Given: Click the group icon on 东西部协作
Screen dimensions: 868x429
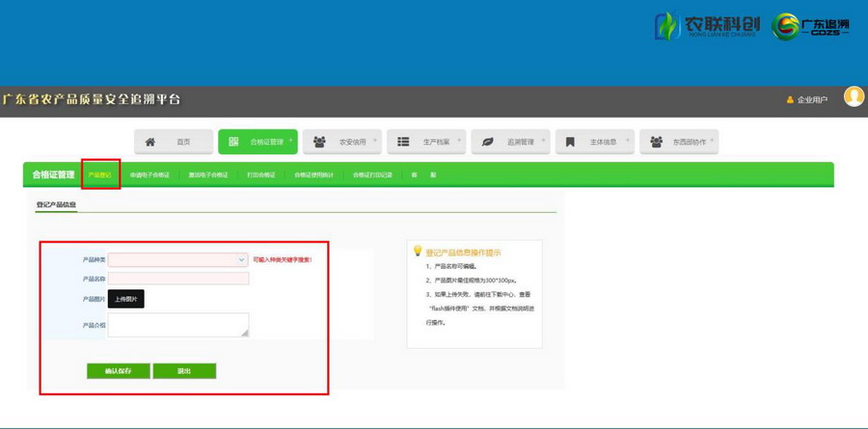Looking at the screenshot, I should pos(655,142).
